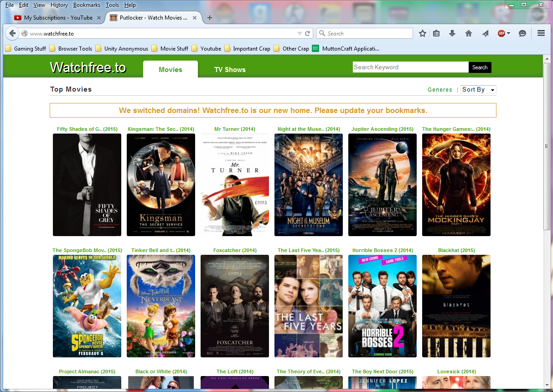This screenshot has height=392, width=553.
Task: Click the Kingsman Secret Service poster
Action: pyautogui.click(x=161, y=185)
